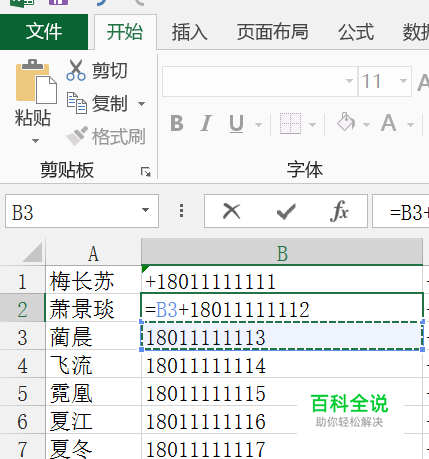
Task: Click the 复制 button label
Action: 110,103
